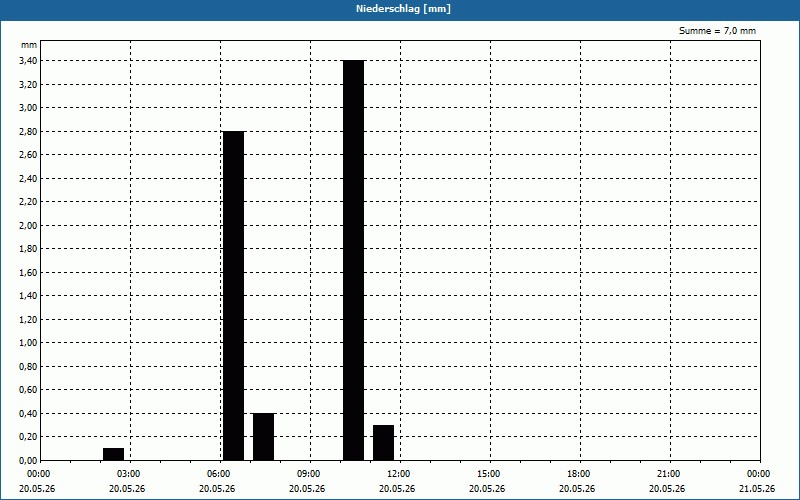Screen dimensions: 800x500
Task: Click the 09:00 time axis label
Action: pyautogui.click(x=310, y=474)
